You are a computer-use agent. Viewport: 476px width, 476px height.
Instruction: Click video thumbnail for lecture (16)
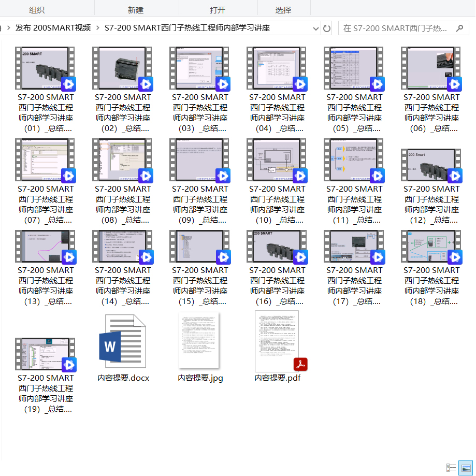[277, 247]
